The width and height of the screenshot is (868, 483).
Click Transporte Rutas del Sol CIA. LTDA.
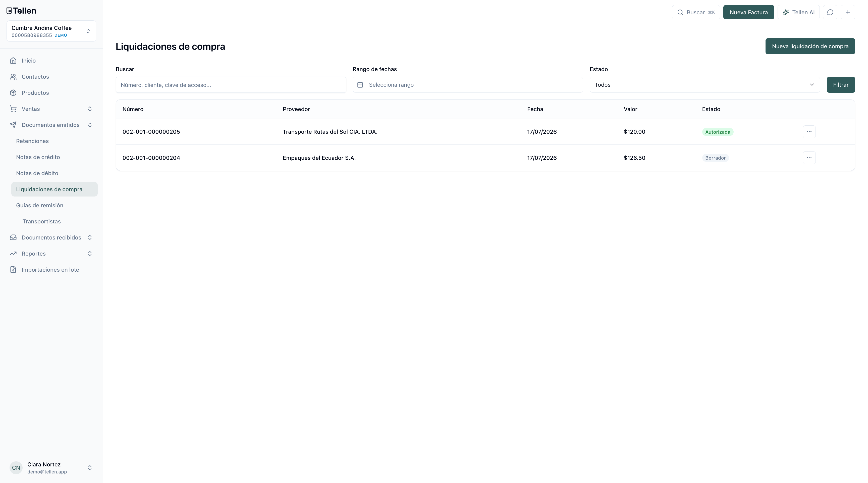point(330,132)
